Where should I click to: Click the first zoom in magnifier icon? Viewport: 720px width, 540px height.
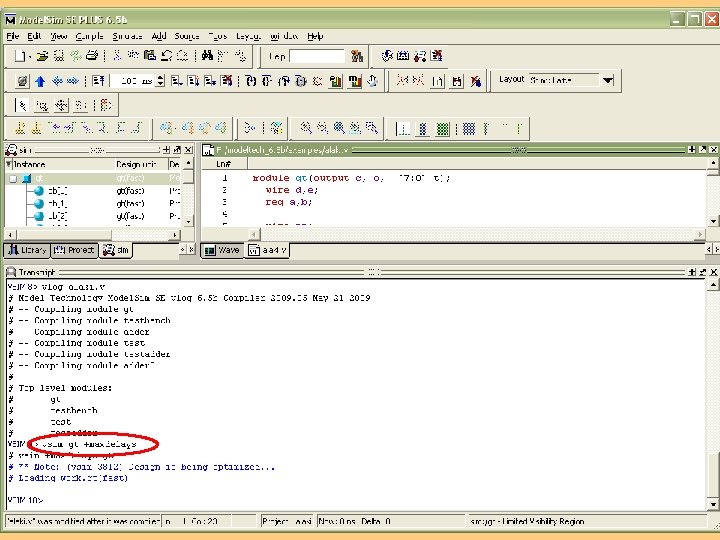(x=306, y=128)
